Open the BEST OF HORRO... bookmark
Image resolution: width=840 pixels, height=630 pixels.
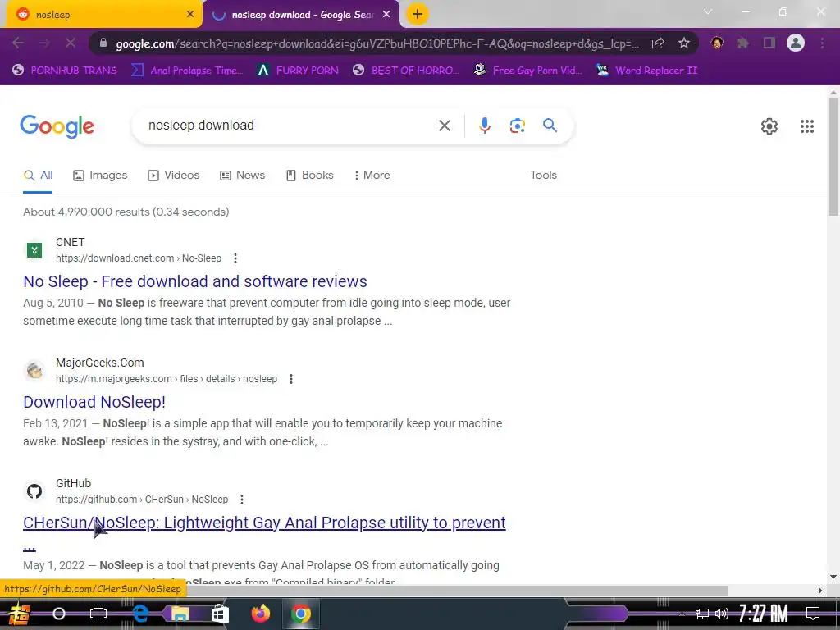pos(406,71)
